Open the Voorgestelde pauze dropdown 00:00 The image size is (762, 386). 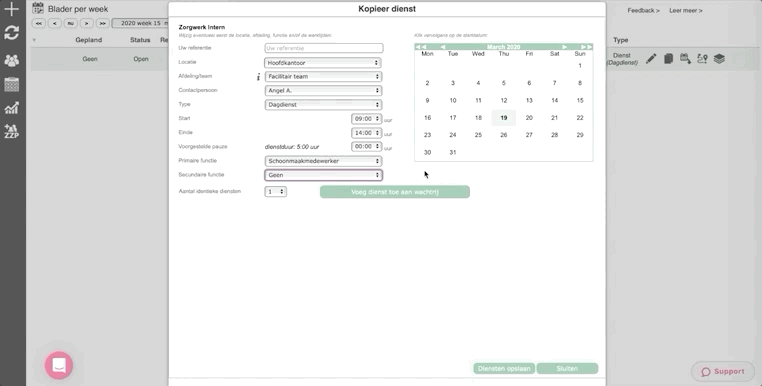pyautogui.click(x=366, y=146)
